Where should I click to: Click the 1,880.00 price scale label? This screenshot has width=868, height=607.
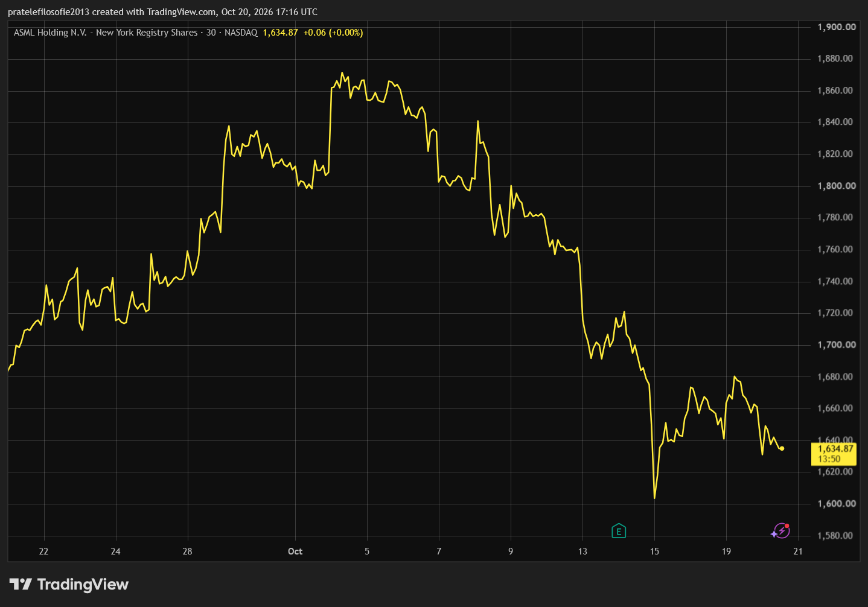(x=835, y=59)
